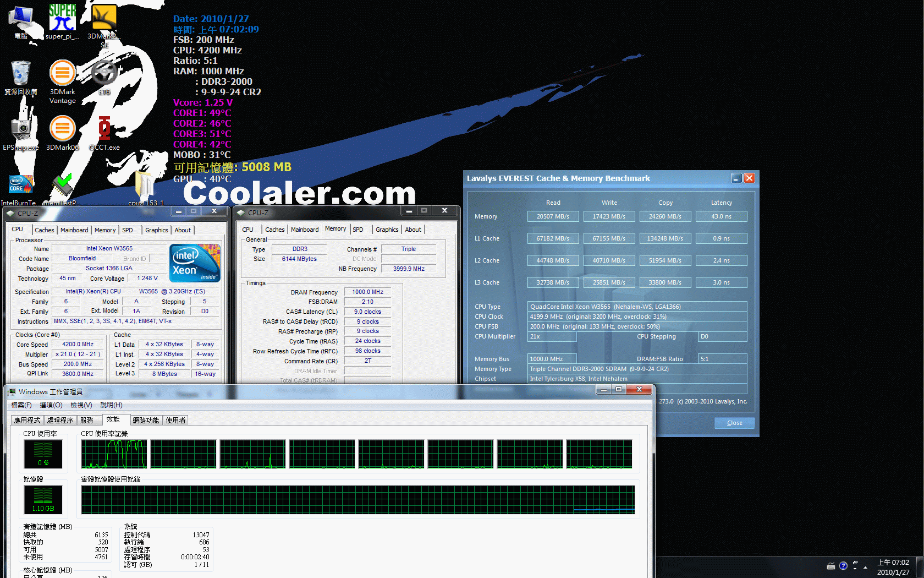The height and width of the screenshot is (578, 924).
Task: Open the cpuz_153_1 folder icon
Action: [145, 188]
